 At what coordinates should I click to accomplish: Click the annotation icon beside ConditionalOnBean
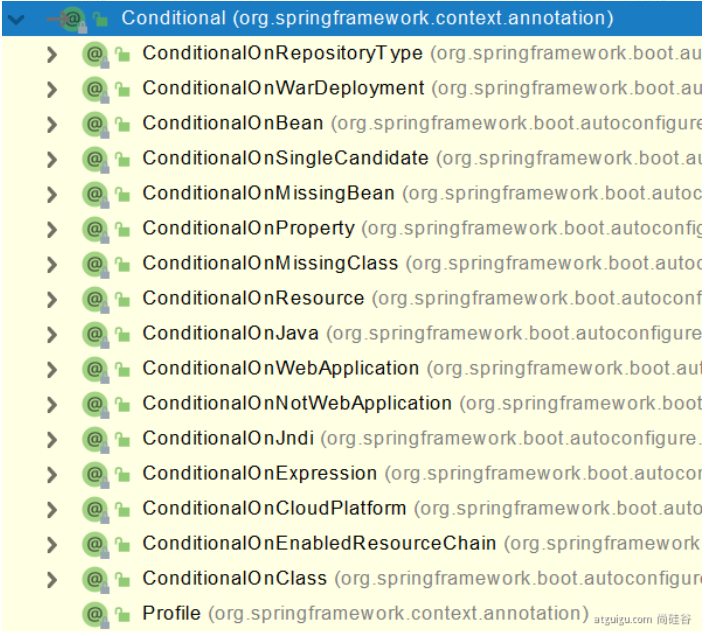point(95,125)
